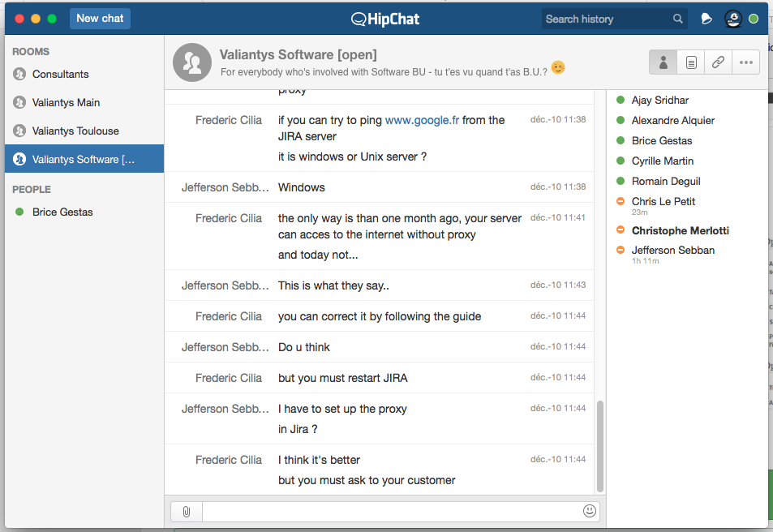
Task: Open chat with Brice Gestas under People
Action: coord(84,212)
